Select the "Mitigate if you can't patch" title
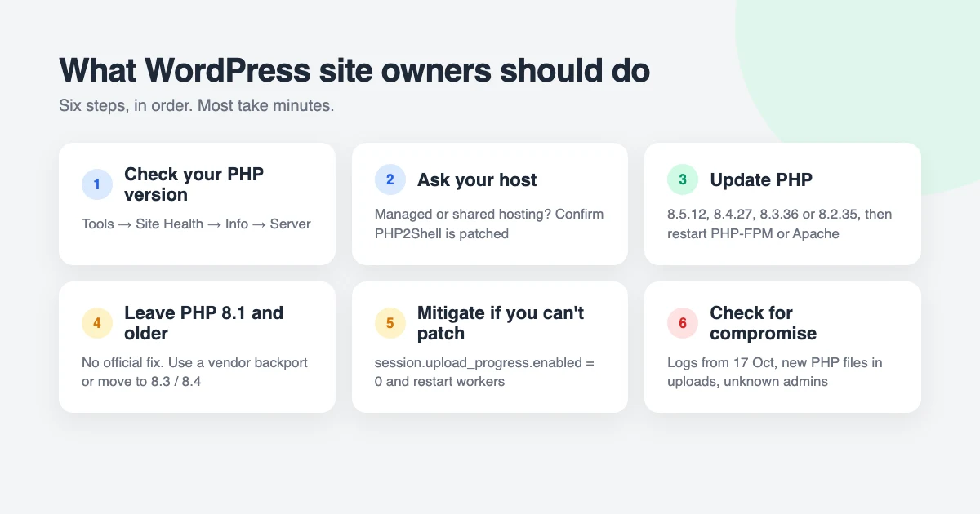This screenshot has height=514, width=980. 501,323
